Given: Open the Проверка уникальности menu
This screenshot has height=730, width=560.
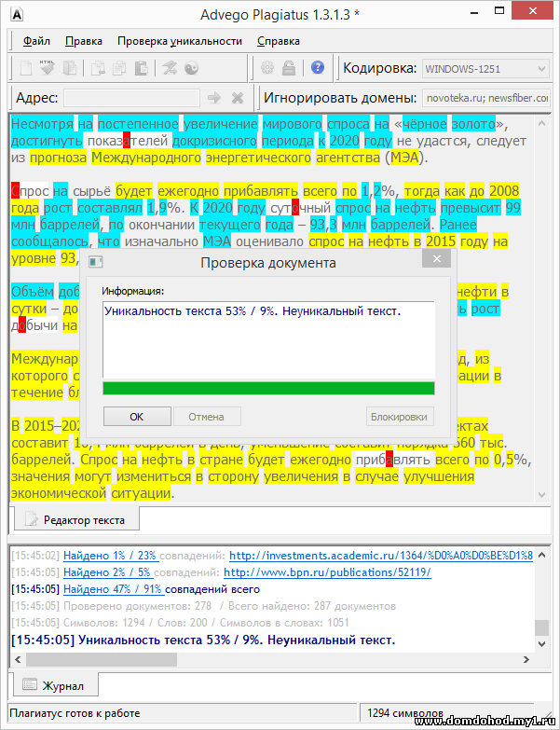Looking at the screenshot, I should coord(180,41).
